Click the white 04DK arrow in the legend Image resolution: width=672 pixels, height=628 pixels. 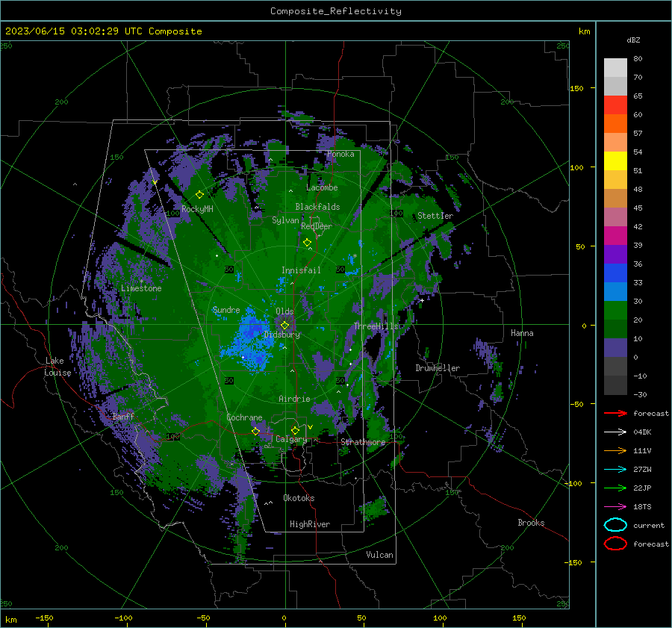point(615,432)
